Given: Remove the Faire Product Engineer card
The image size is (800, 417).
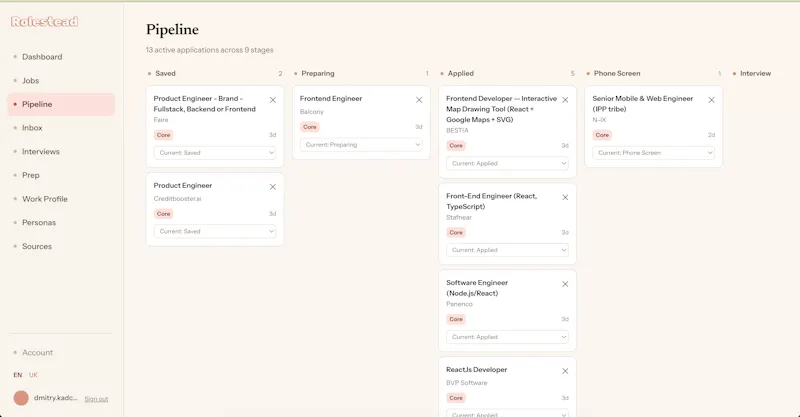Looking at the screenshot, I should click(x=273, y=100).
